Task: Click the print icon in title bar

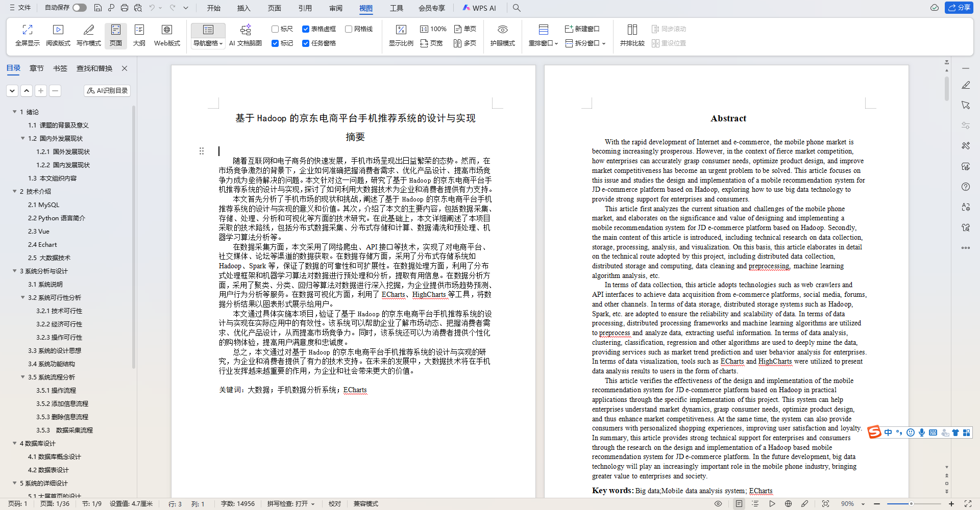Action: pos(125,8)
